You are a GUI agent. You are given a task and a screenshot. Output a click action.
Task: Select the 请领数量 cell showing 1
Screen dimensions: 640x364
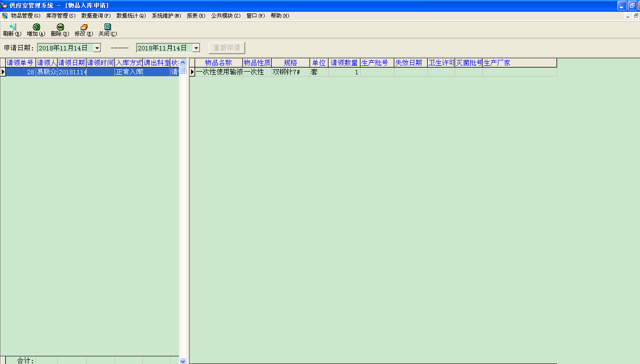tap(344, 72)
